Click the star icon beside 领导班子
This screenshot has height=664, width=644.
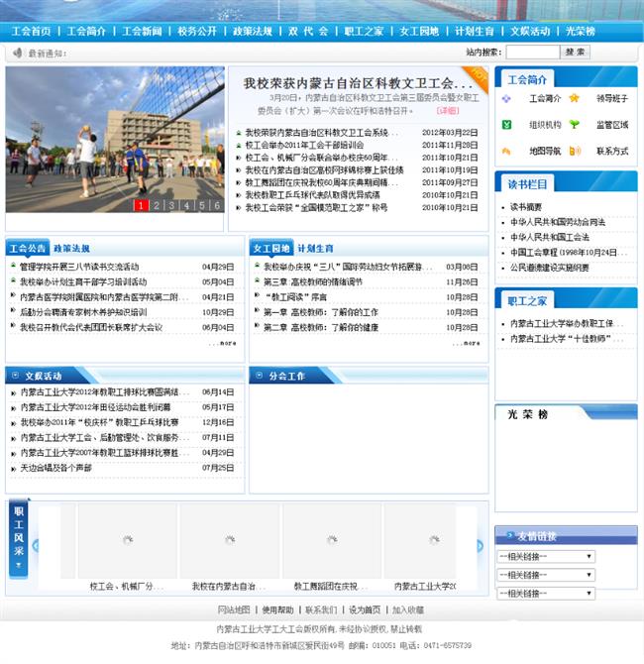(574, 98)
